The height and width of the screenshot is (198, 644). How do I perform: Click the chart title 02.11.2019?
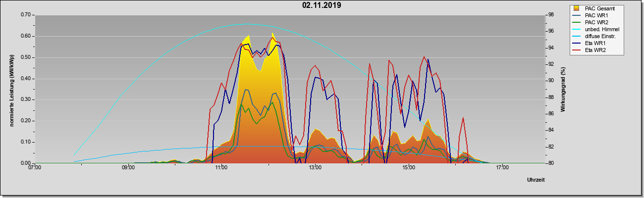[x=322, y=6]
